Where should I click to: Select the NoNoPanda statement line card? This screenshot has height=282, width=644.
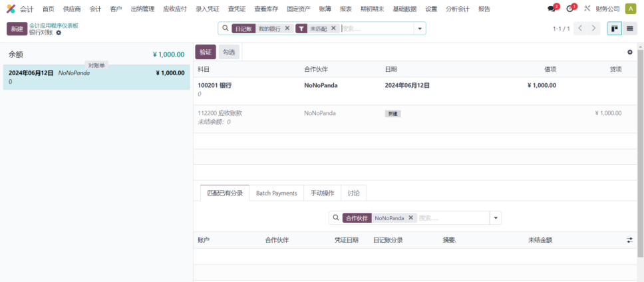96,77
